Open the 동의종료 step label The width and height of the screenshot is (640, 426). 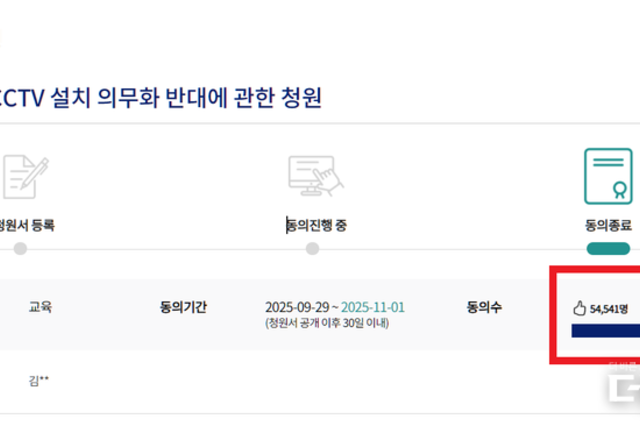click(608, 226)
